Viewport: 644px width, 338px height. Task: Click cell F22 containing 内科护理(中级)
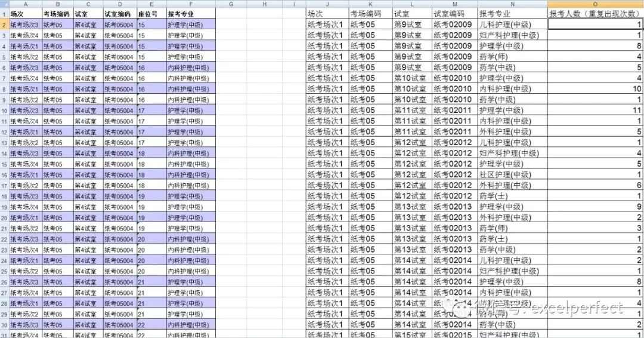coord(191,239)
